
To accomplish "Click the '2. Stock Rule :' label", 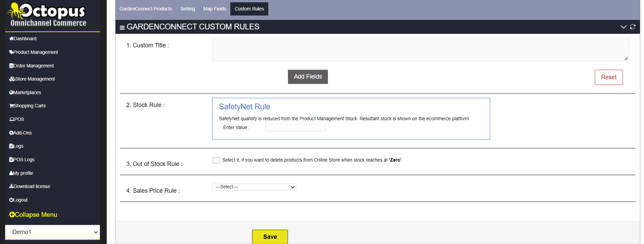I will 146,105.
